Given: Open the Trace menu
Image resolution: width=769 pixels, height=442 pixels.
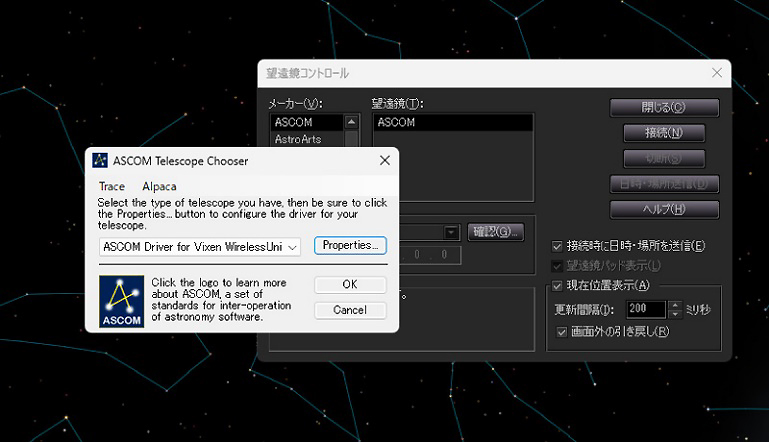Looking at the screenshot, I should coord(112,186).
